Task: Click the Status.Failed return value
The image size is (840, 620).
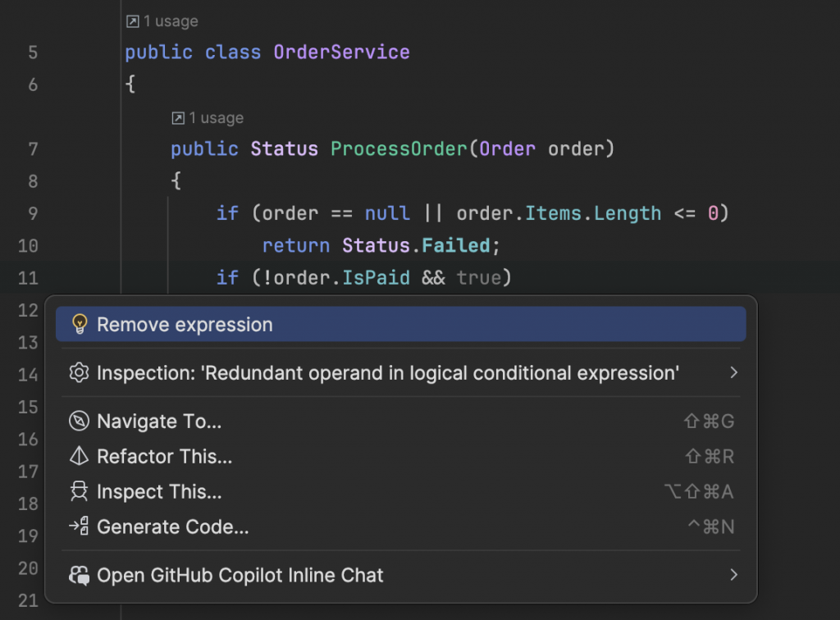Action: [420, 245]
